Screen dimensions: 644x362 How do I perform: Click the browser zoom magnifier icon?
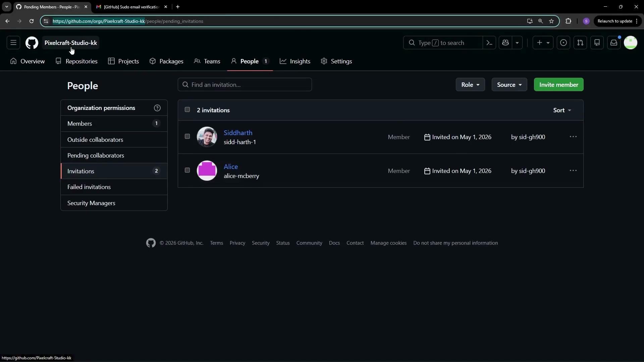(x=541, y=21)
